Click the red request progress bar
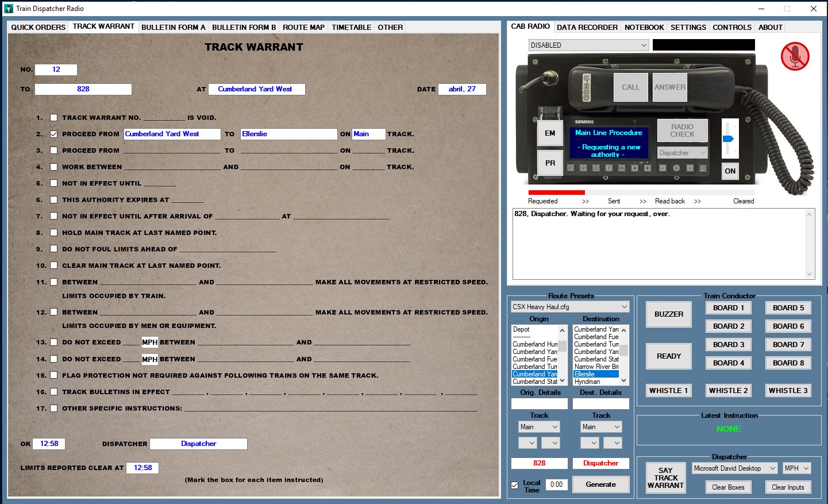Screen dimensions: 828x504 click(556, 192)
